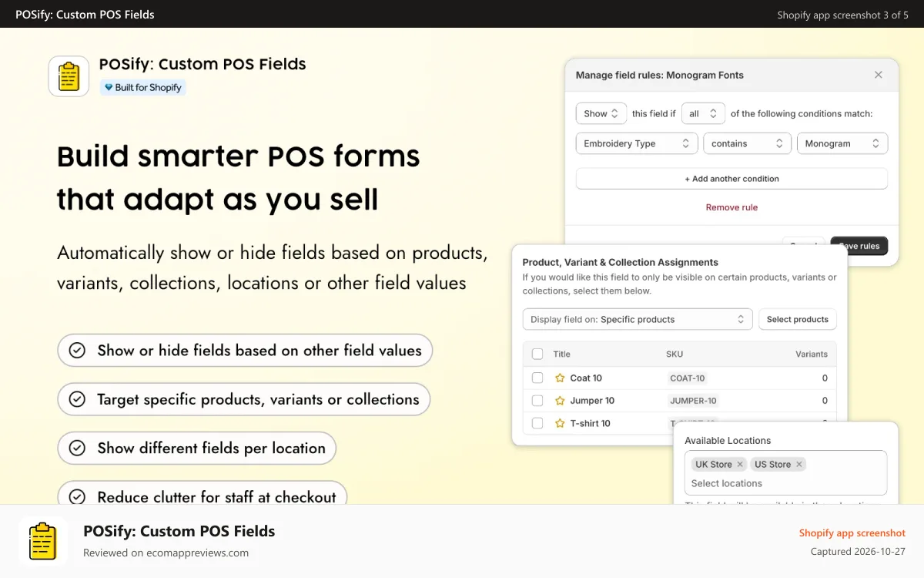Click the Variants count for Coat 10
This screenshot has height=578, width=924.
pos(825,378)
